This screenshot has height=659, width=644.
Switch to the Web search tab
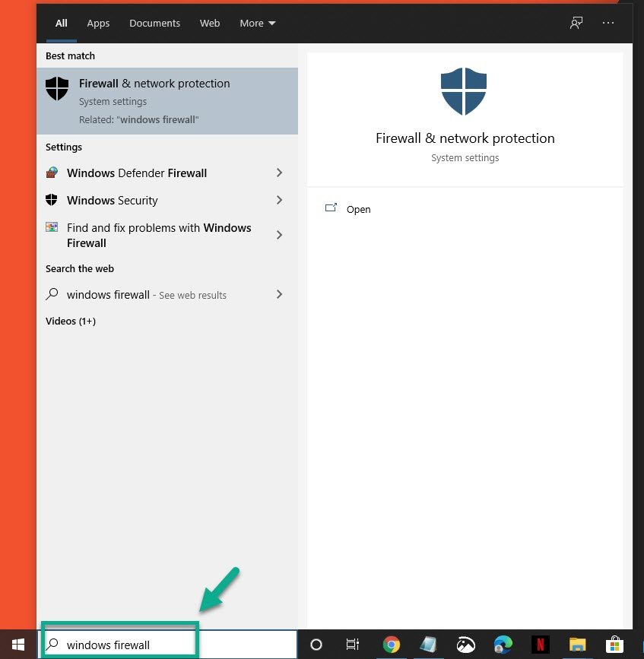[x=210, y=23]
